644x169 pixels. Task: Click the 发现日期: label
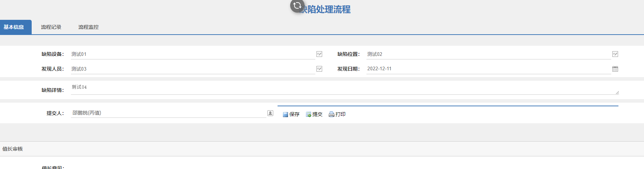click(348, 69)
